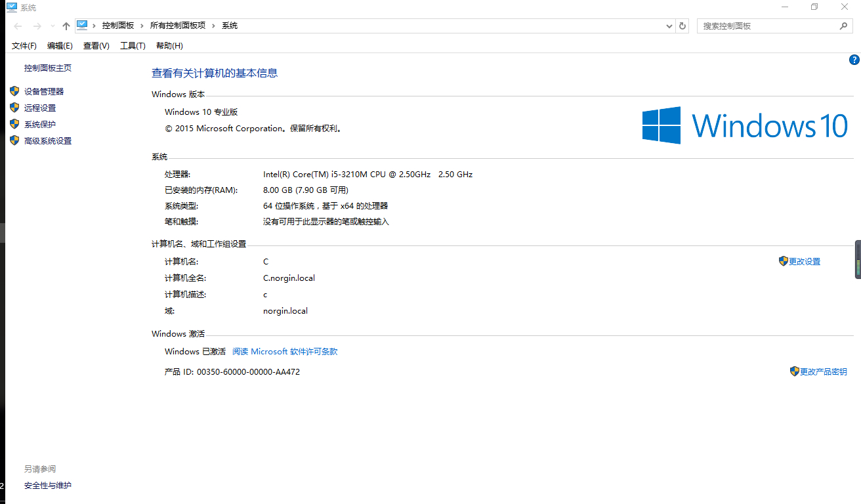Image resolution: width=861 pixels, height=504 pixels.
Task: Minimize the 系统 window
Action: tap(784, 7)
